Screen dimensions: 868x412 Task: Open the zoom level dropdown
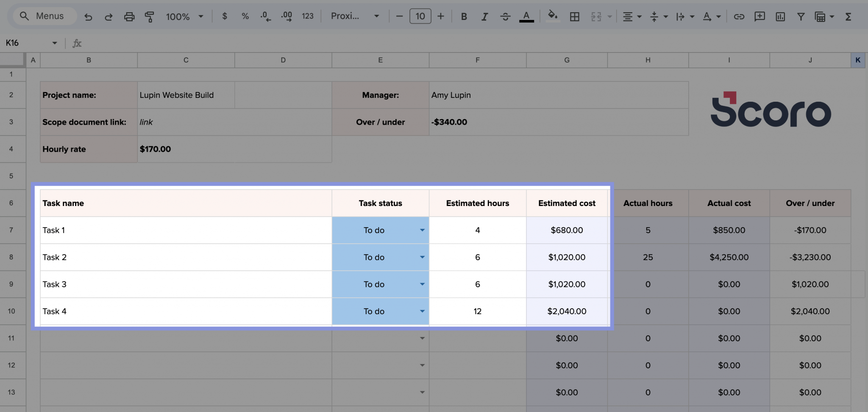pos(200,17)
